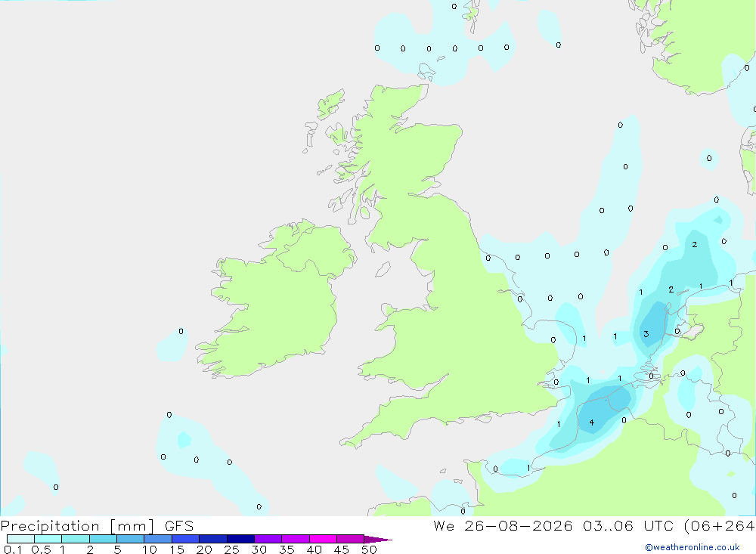The image size is (756, 554).
Task: Click the legend label '30'
Action: pos(259,549)
